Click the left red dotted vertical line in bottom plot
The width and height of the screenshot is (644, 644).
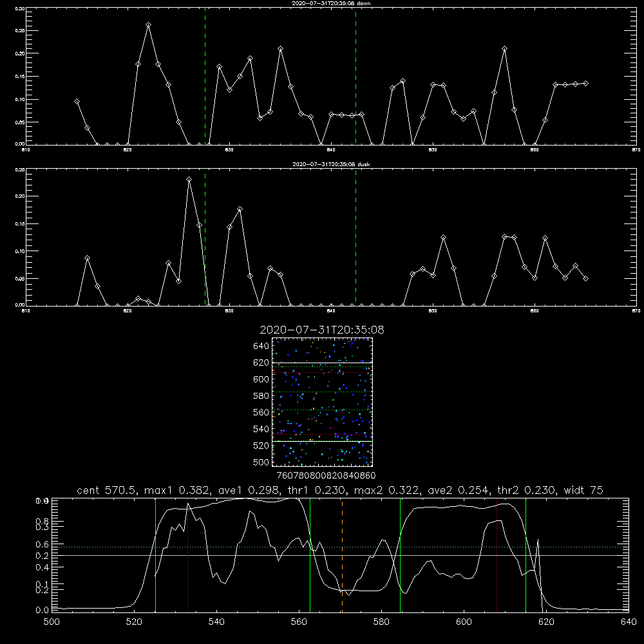point(187,555)
